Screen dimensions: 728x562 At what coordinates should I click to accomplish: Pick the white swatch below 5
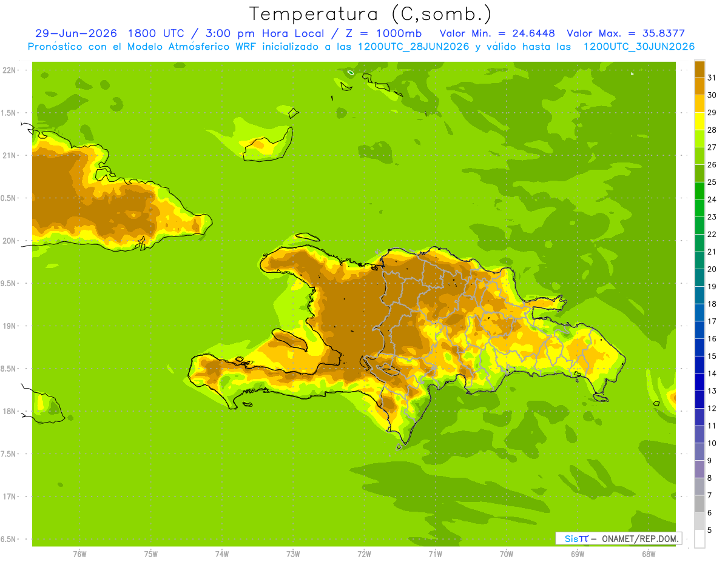tap(699, 539)
